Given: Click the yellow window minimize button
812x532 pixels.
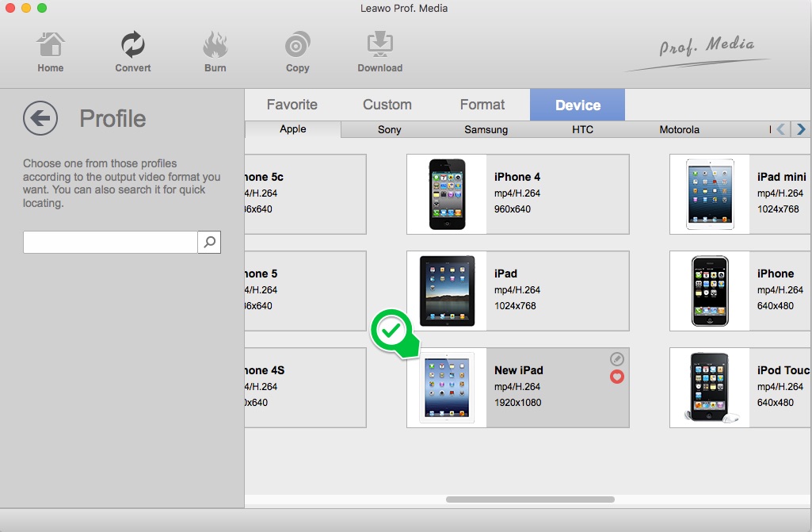Looking at the screenshot, I should (x=26, y=8).
